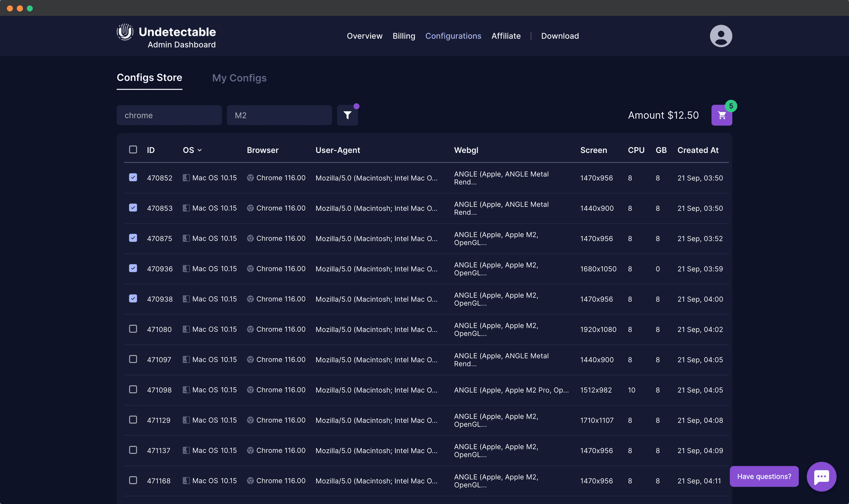Click the Mac OS icon in row 471137
The height and width of the screenshot is (504, 849).
coord(186,450)
